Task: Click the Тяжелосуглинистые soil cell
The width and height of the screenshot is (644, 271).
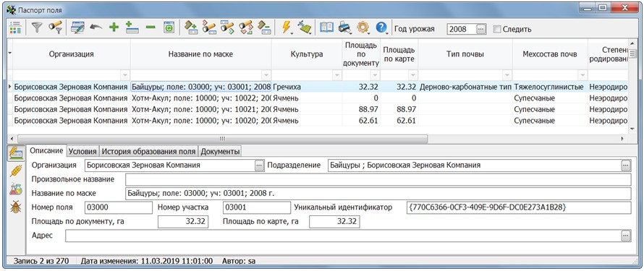Action: click(550, 87)
